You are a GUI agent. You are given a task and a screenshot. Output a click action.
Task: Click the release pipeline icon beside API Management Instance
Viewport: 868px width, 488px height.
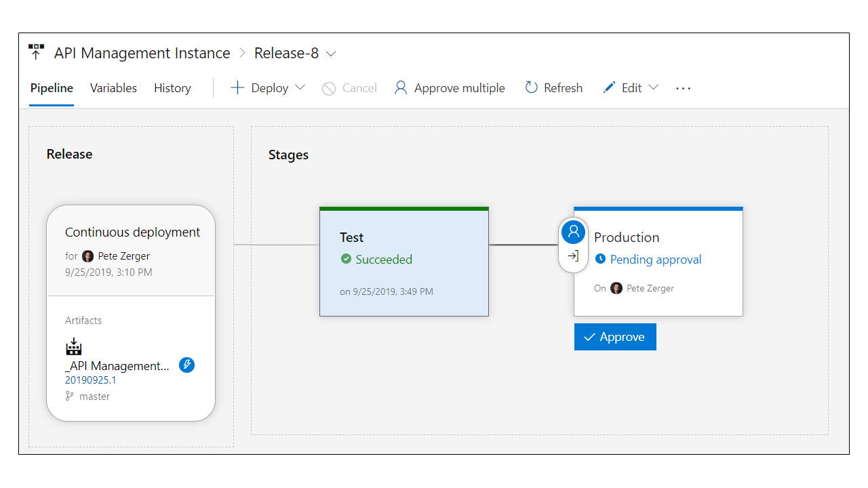coord(36,52)
